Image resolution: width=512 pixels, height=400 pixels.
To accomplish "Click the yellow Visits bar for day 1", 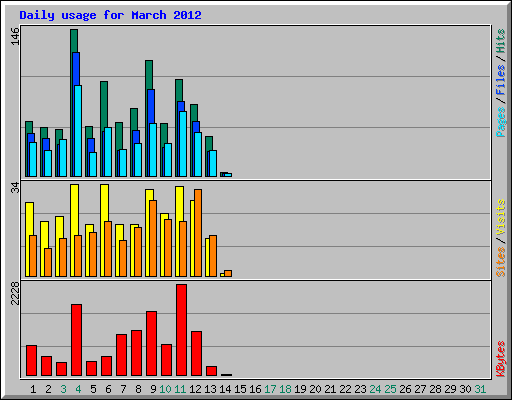I will (29, 219).
